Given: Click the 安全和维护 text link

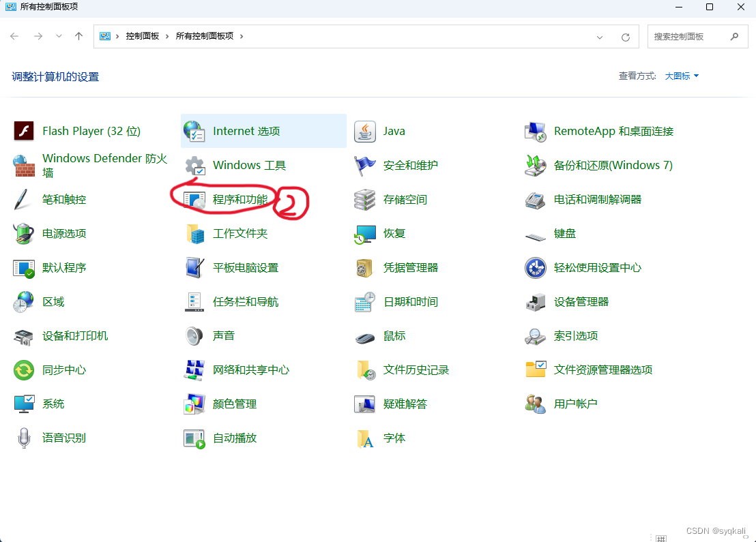Looking at the screenshot, I should (x=410, y=165).
